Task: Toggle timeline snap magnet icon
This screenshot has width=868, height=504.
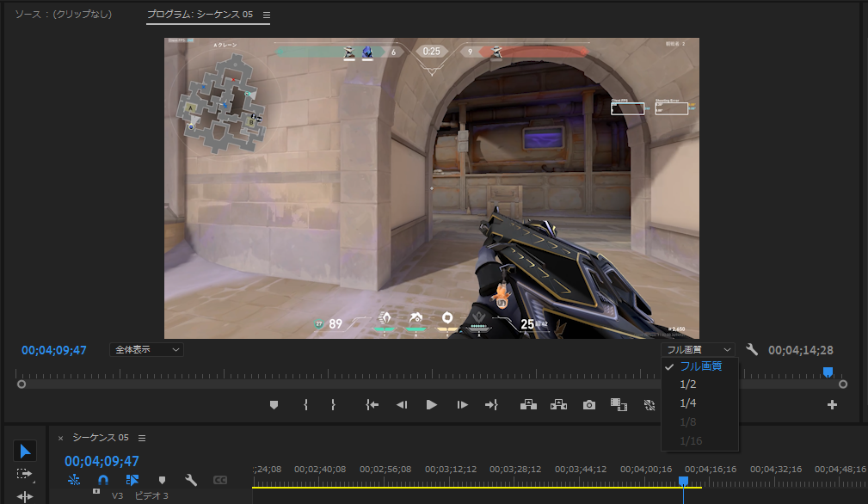Action: coord(103,480)
